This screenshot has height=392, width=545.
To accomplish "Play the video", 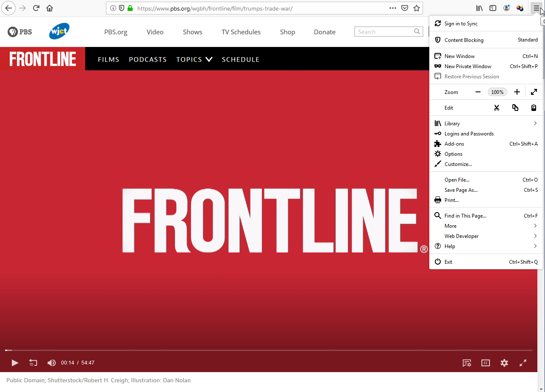I will (x=15, y=363).
